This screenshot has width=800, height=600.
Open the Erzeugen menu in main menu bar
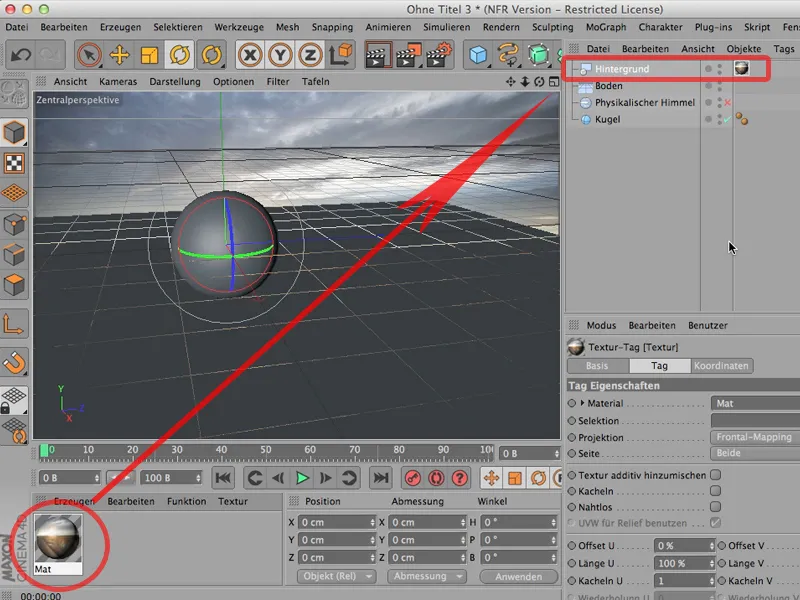pyautogui.click(x=120, y=27)
